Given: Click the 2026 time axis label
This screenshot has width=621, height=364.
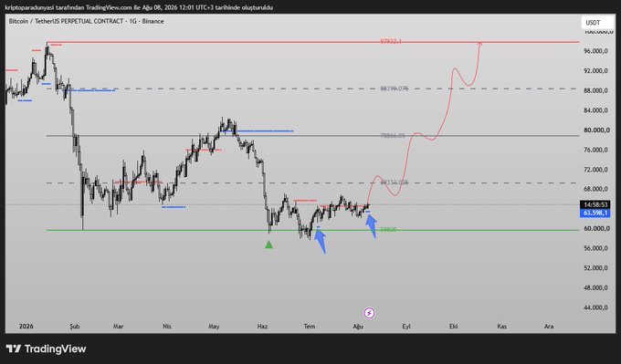Looking at the screenshot, I should (x=26, y=327).
